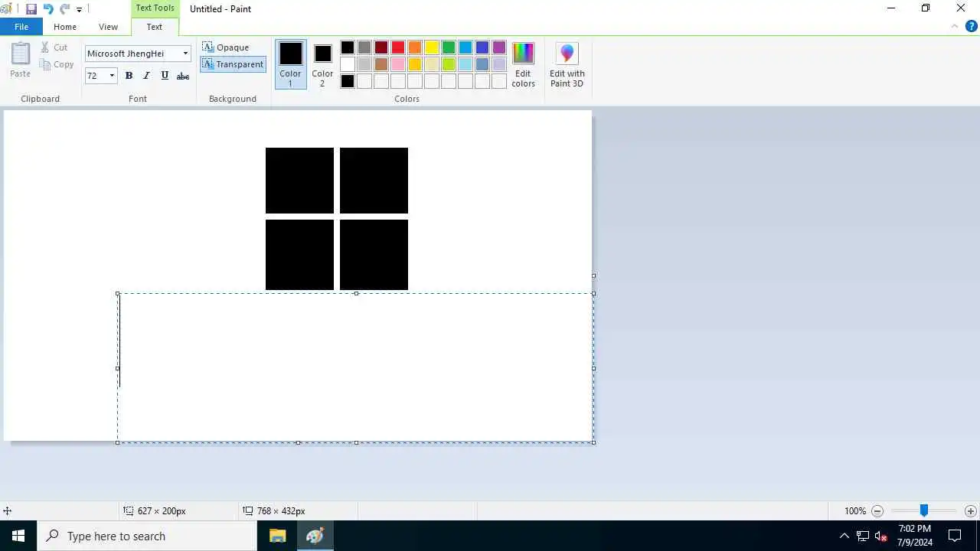Toggle Italic formatting

pyautogui.click(x=146, y=76)
